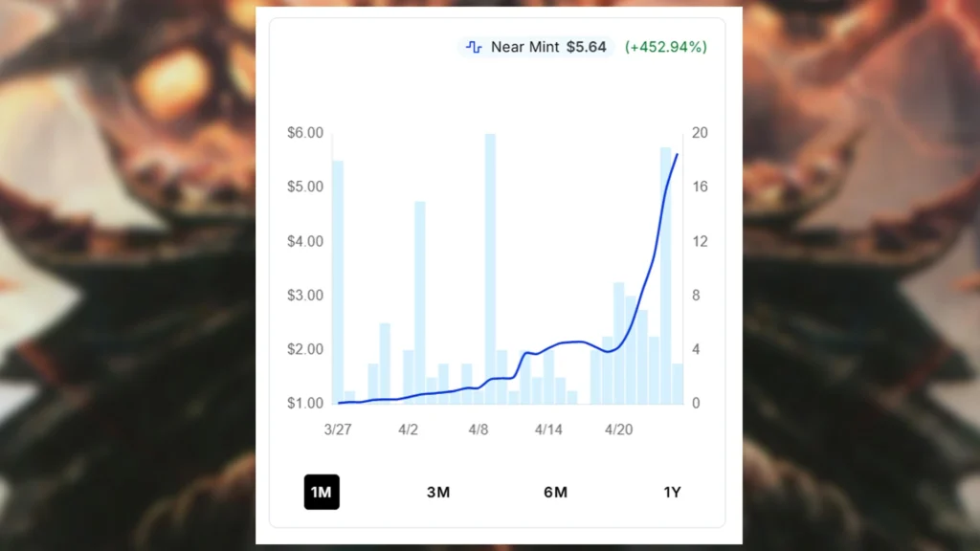Click the tall volume bar after 4/2
The height and width of the screenshot is (551, 980).
(x=419, y=302)
